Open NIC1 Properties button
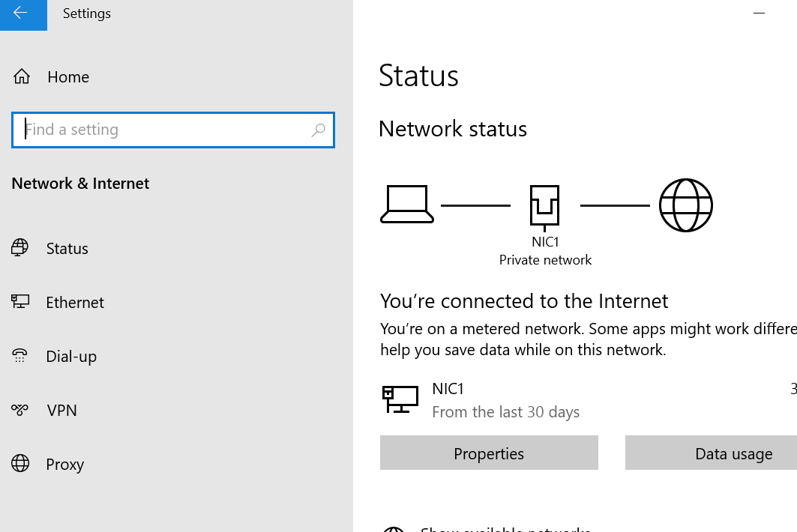 tap(489, 453)
